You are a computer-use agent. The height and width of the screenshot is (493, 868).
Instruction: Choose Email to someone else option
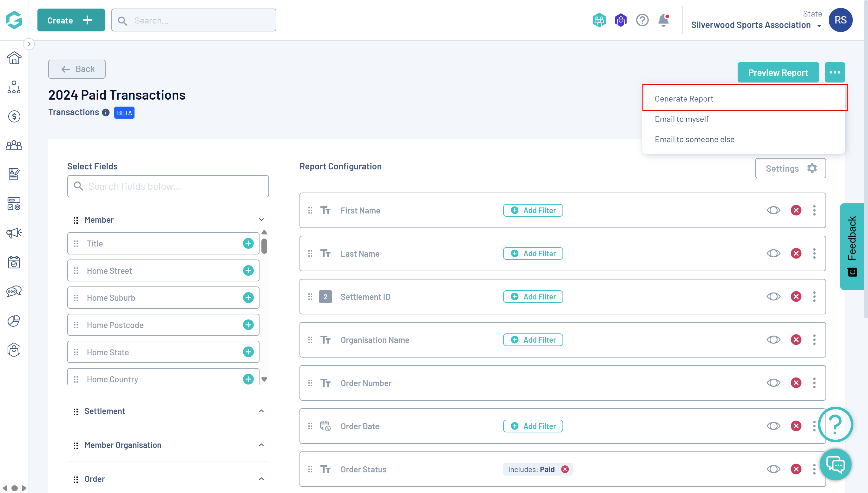point(694,139)
